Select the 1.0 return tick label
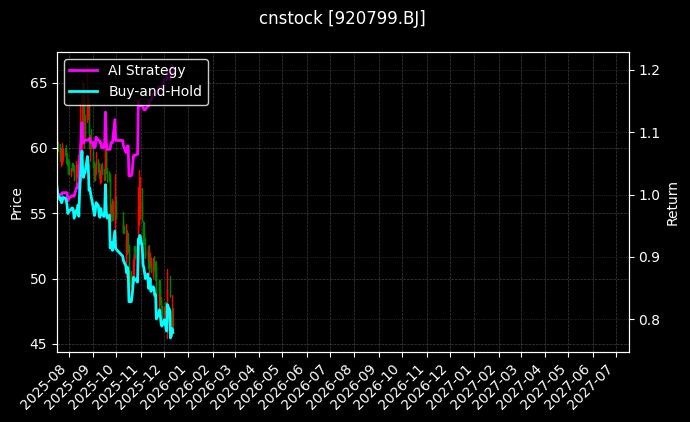690x422 pixels. (649, 195)
